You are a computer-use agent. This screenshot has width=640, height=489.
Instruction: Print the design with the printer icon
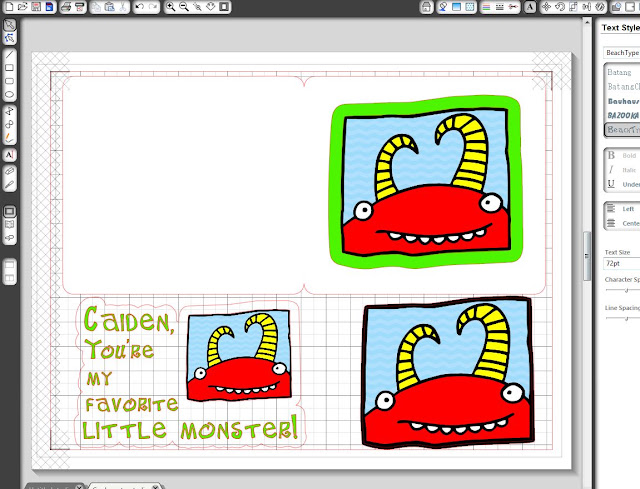click(66, 7)
